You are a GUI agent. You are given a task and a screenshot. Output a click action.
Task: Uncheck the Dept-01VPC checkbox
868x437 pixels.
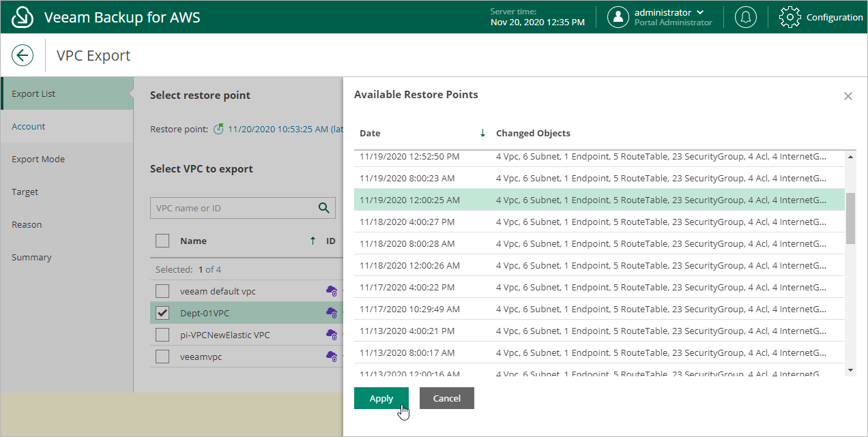[x=162, y=313]
